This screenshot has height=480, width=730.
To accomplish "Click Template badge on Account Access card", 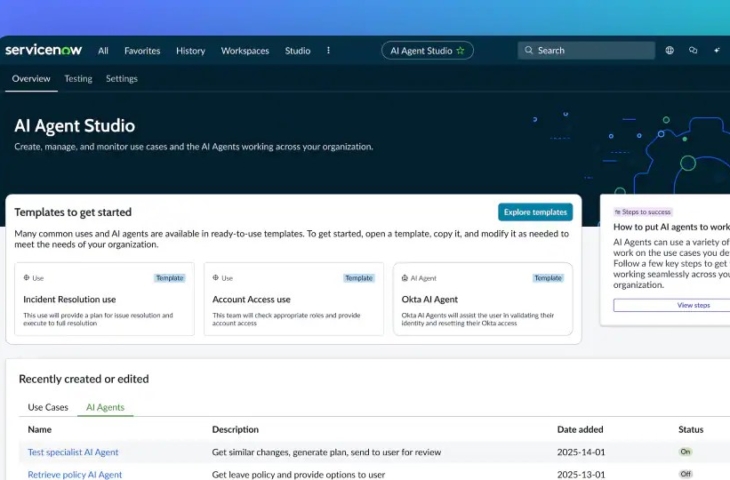I will click(x=358, y=278).
